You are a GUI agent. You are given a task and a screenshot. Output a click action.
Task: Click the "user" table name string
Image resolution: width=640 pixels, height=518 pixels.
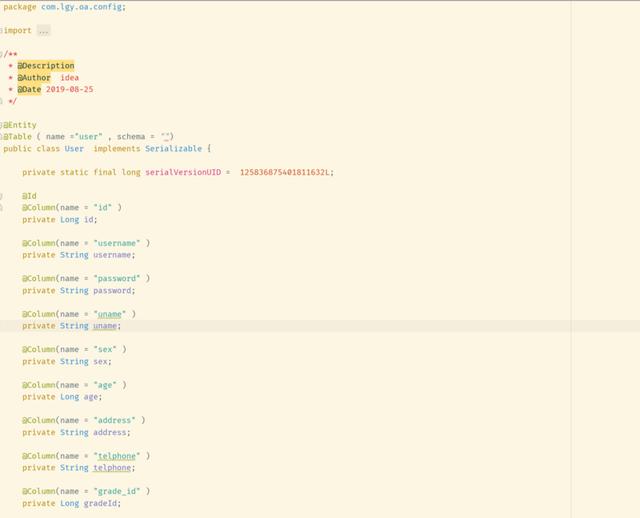click(89, 137)
